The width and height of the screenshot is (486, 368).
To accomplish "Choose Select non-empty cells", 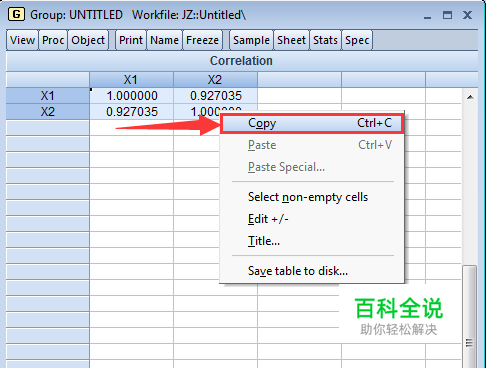I will pos(312,197).
